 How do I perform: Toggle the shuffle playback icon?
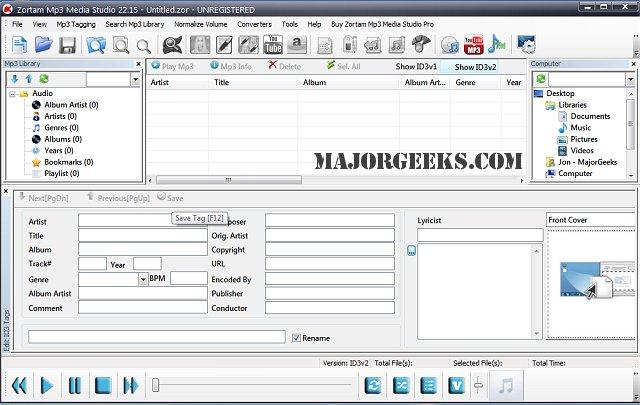click(401, 385)
